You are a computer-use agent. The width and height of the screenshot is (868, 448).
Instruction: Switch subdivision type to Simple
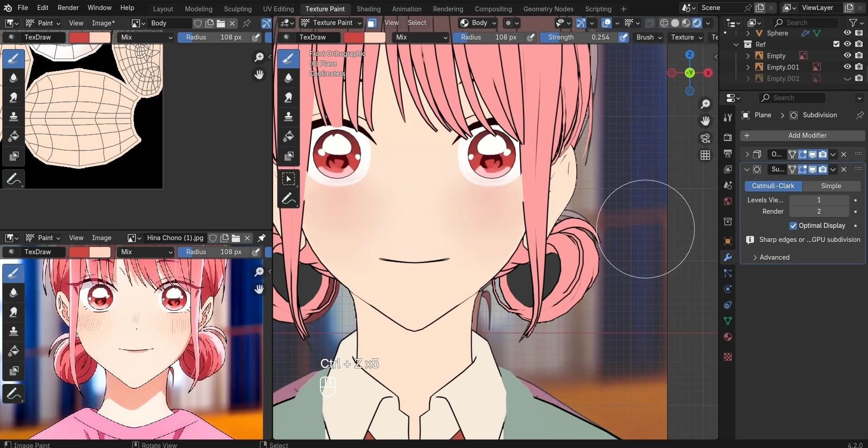831,186
